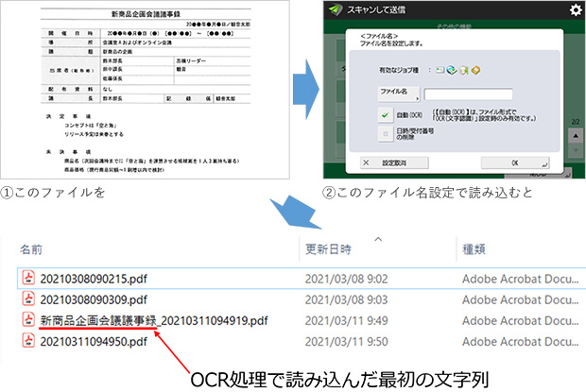
Task: Click the file name text input field
Action: coord(468,94)
